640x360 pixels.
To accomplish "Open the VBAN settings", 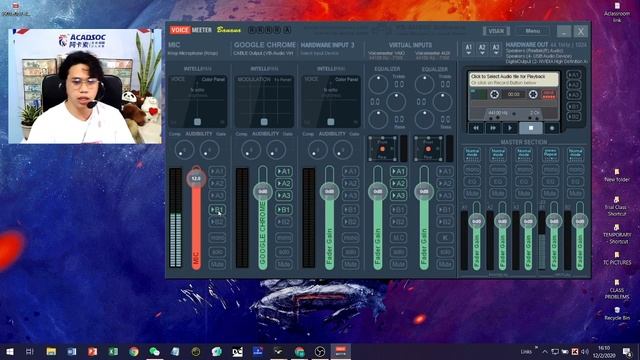I will tap(496, 31).
